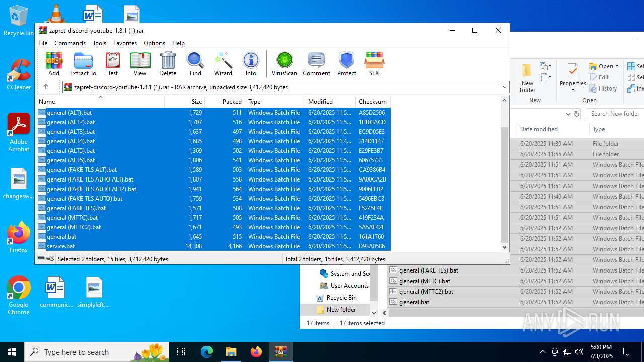Screen dimensions: 644x362
Task: Show hidden system tray icons
Action: coord(542,352)
